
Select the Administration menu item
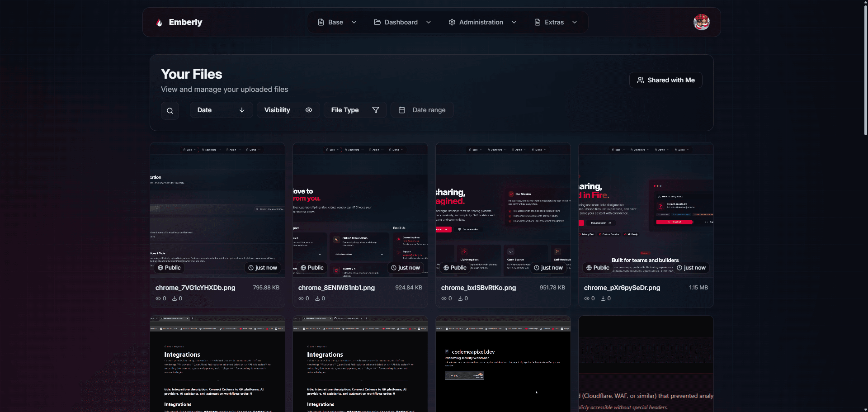tap(481, 22)
